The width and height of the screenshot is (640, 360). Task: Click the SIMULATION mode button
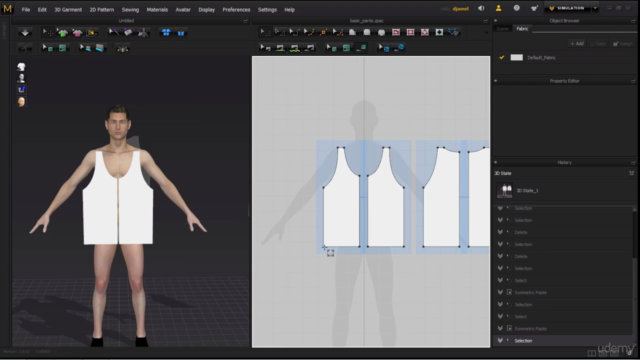(568, 9)
